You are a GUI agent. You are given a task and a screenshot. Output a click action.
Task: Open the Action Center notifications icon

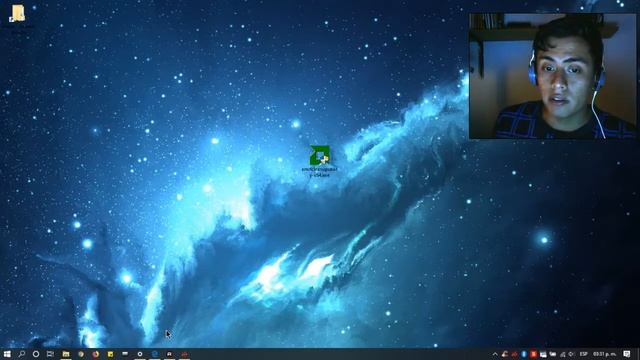click(627, 354)
